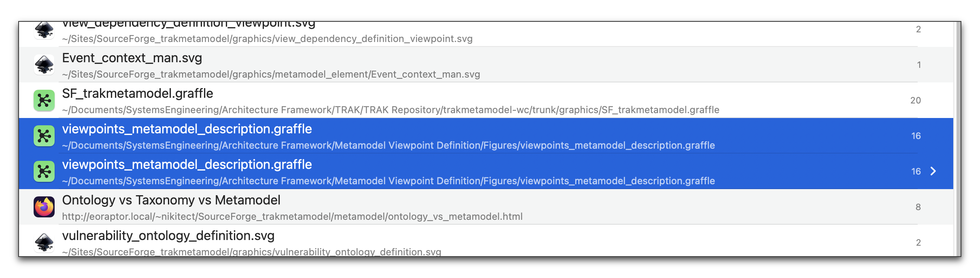This screenshot has width=980, height=278.
Task: Click the count 1 on the Event_context_man.svg row
Action: click(x=919, y=65)
